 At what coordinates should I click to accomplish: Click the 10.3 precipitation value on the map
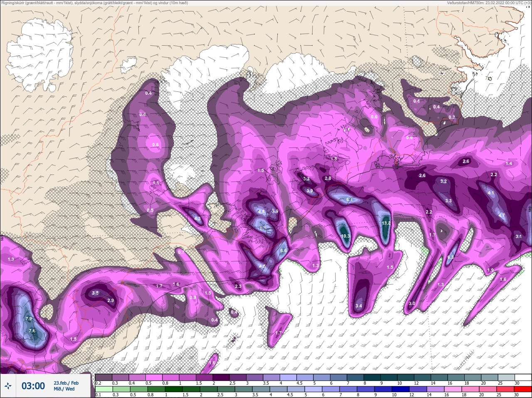(x=345, y=236)
